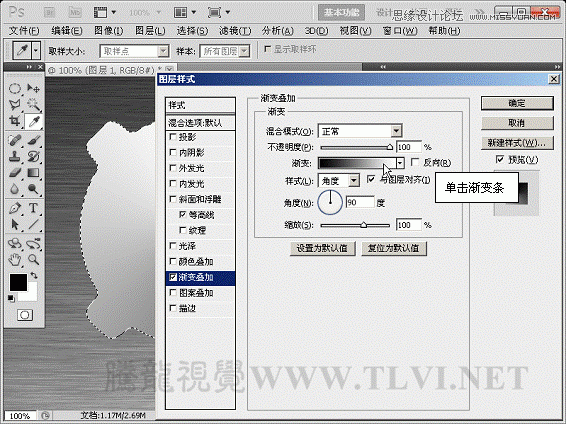Select the Path Selection tool
This screenshot has height=424, width=566.
coord(15,224)
